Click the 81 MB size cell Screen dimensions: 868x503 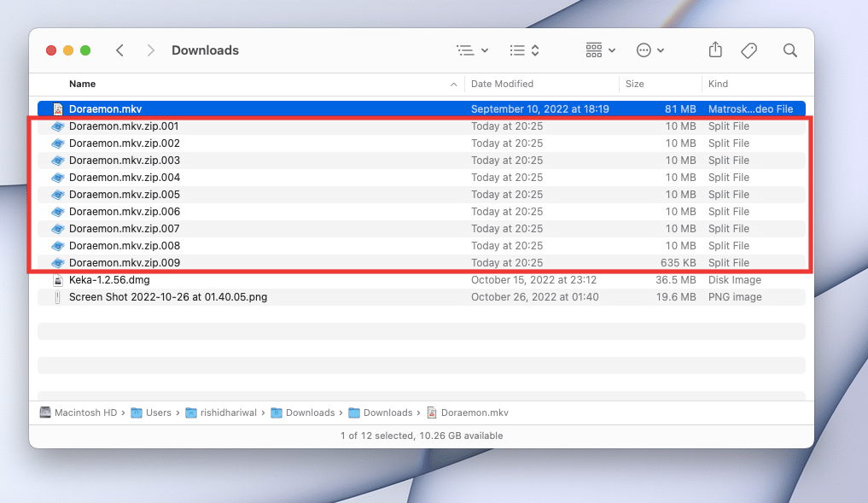(x=680, y=109)
